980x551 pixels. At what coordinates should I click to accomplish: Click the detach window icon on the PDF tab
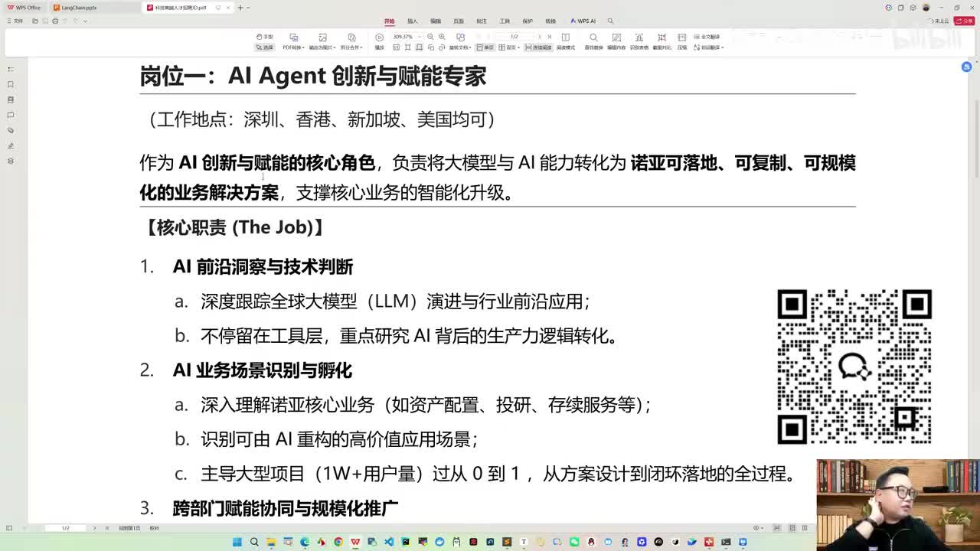coord(218,8)
